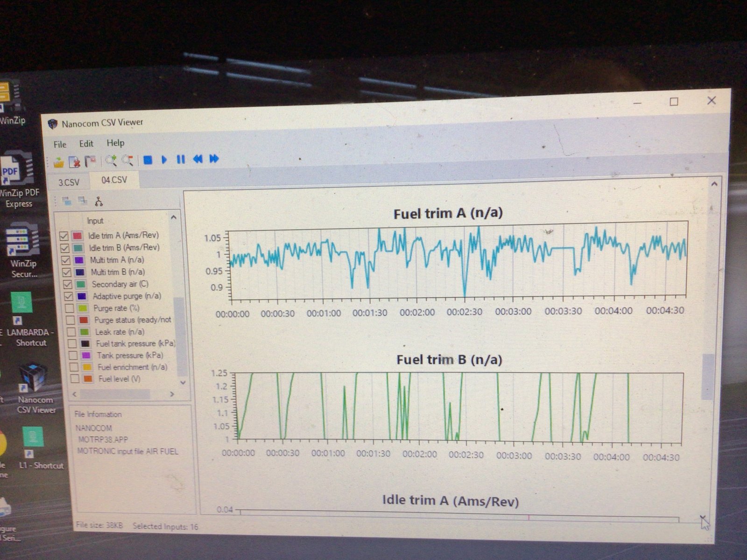Click the orange swatch for Fuel level
747x560 pixels.
[x=88, y=379]
